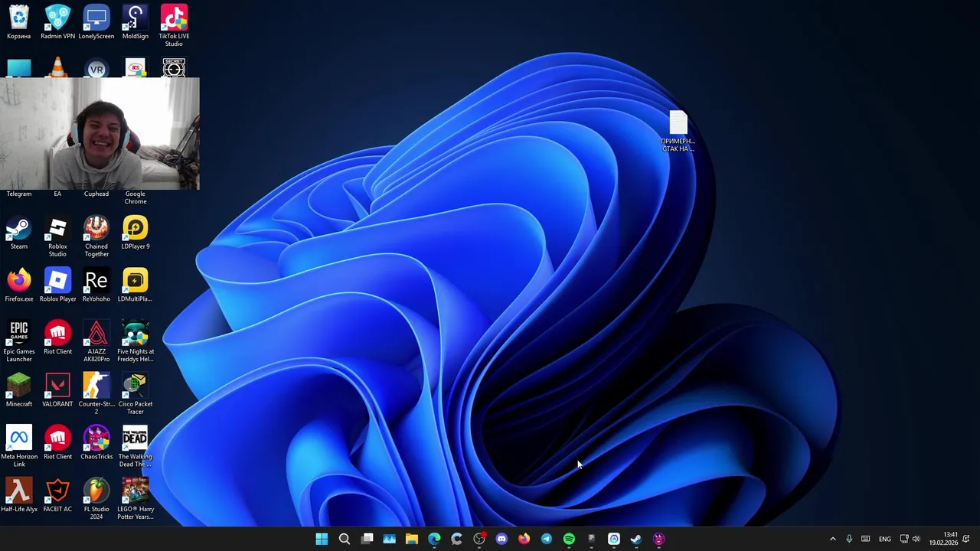The image size is (980, 551).
Task: Select the Minecraft desktop icon
Action: click(x=18, y=390)
